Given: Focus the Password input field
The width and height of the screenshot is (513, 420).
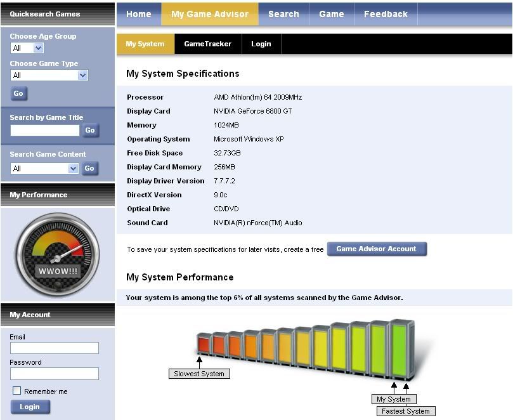Looking at the screenshot, I should click(55, 374).
